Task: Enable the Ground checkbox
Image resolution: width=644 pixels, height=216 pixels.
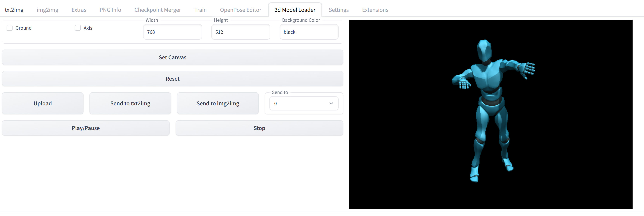Action: [x=10, y=28]
